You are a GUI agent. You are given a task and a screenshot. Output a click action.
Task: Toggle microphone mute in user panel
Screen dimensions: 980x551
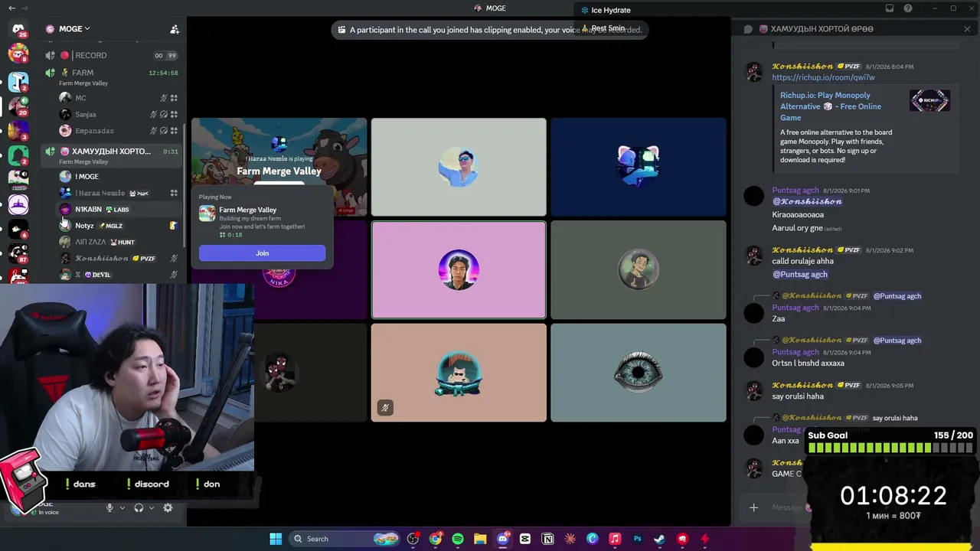pyautogui.click(x=109, y=507)
